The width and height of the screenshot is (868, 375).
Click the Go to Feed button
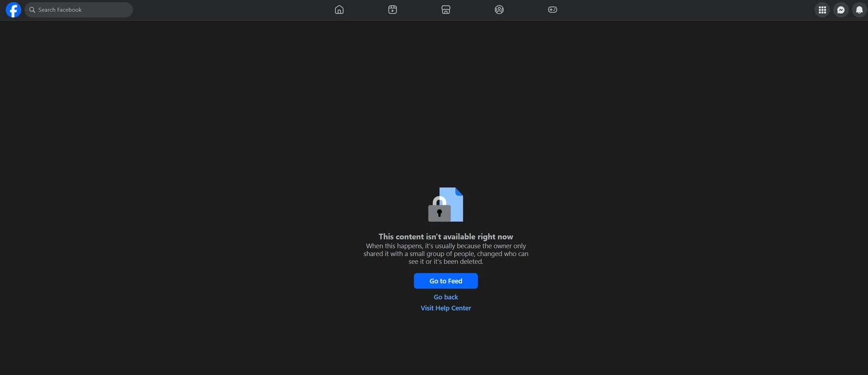tap(446, 281)
